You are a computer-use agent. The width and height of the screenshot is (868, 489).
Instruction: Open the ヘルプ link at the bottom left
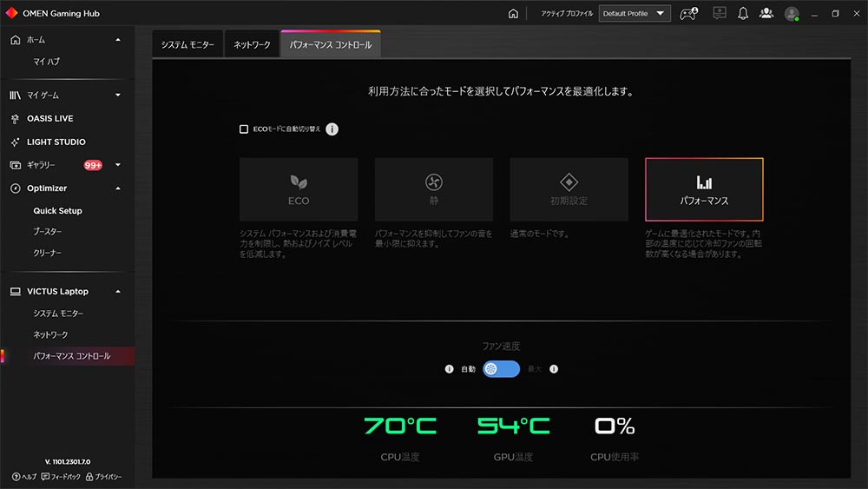(x=24, y=477)
